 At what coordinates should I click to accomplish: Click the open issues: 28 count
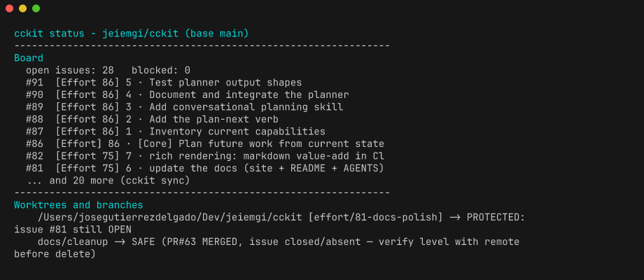pyautogui.click(x=70, y=70)
